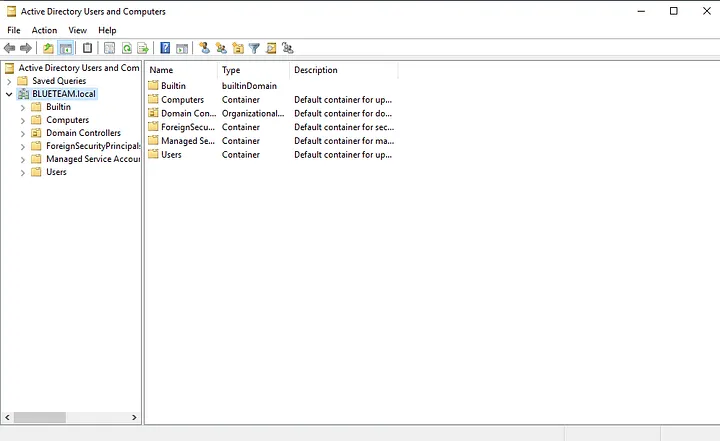This screenshot has width=720, height=441.
Task: Click tree pane scrollbar right arrow
Action: (134, 417)
